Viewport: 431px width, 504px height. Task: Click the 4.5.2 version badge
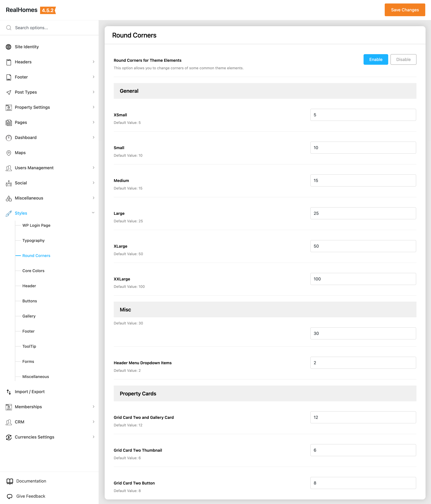click(x=48, y=10)
